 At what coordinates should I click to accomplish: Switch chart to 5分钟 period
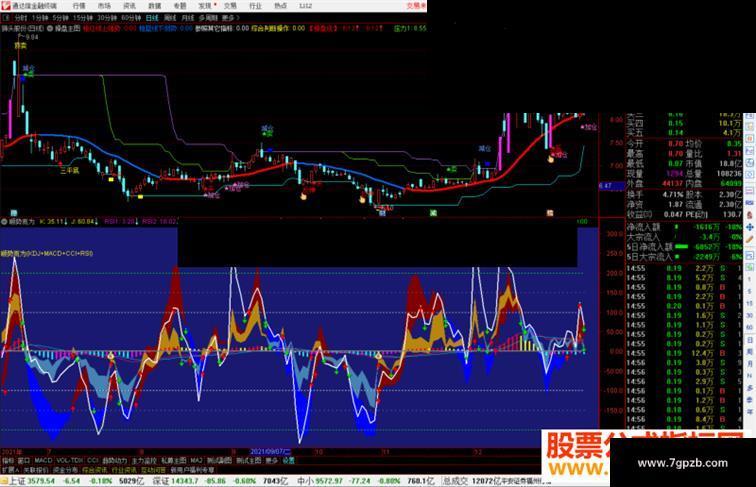(x=60, y=18)
